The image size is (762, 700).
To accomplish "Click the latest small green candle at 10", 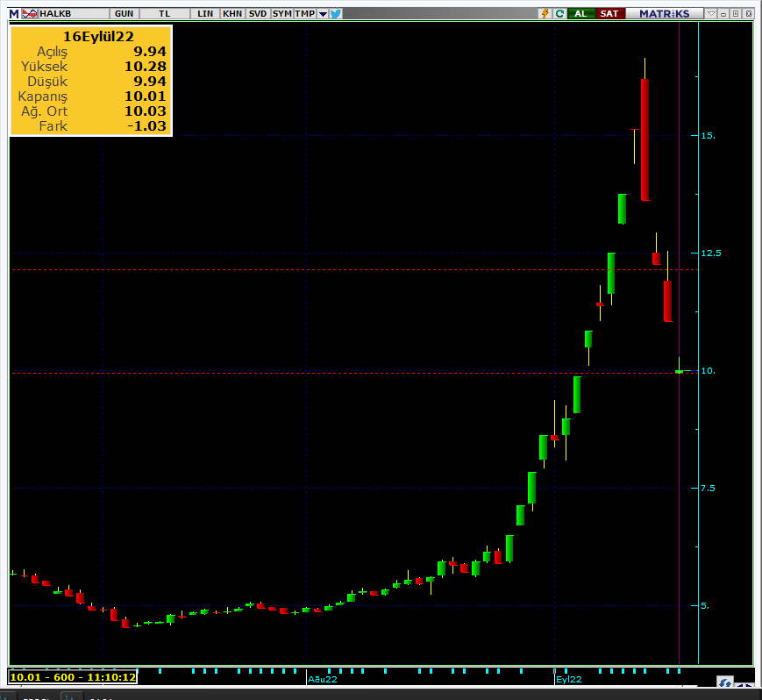I will pyautogui.click(x=680, y=371).
